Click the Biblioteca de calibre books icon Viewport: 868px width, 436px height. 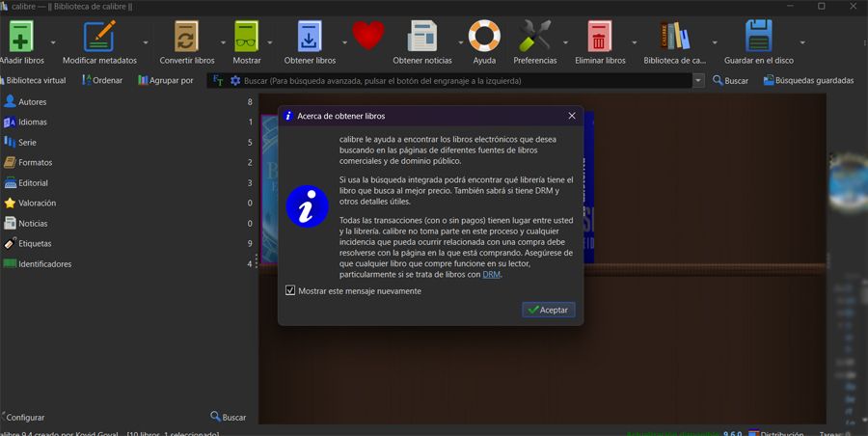point(674,36)
